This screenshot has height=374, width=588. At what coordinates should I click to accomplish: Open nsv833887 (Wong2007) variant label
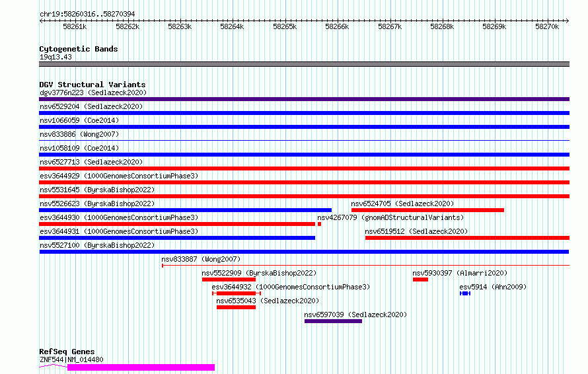click(x=201, y=259)
